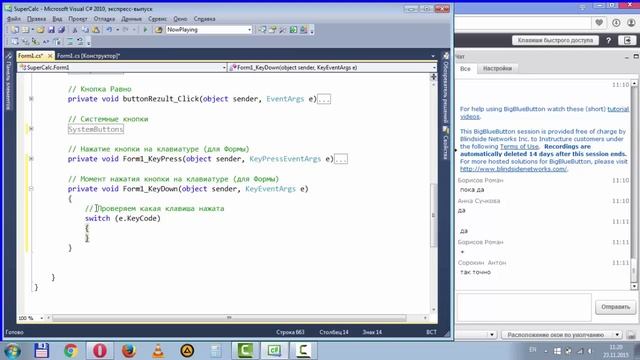
Task: Click the browser address bar field
Action: click(x=522, y=23)
